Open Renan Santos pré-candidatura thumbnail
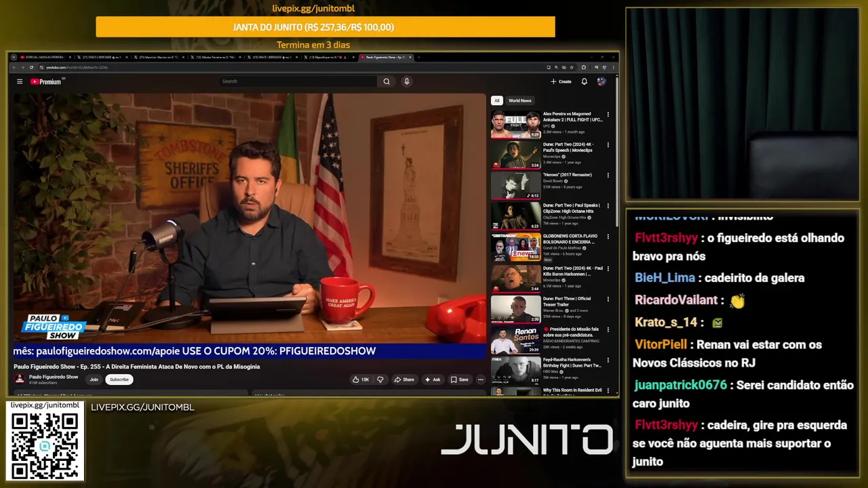Image resolution: width=868 pixels, height=488 pixels. pyautogui.click(x=516, y=340)
